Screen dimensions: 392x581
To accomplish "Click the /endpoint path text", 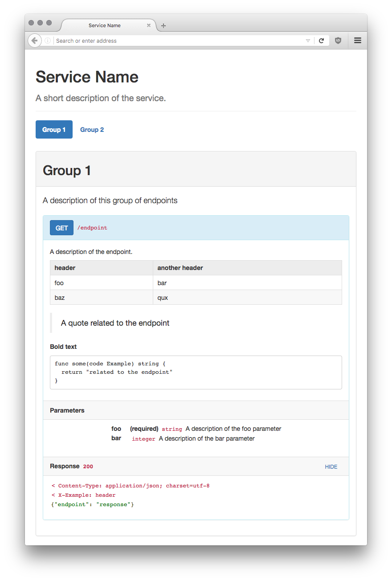I will [92, 228].
